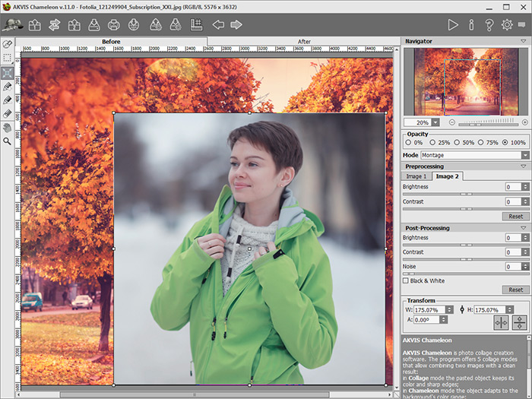532x399 pixels.
Task: Enable the Black & White checkbox
Action: tap(405, 280)
